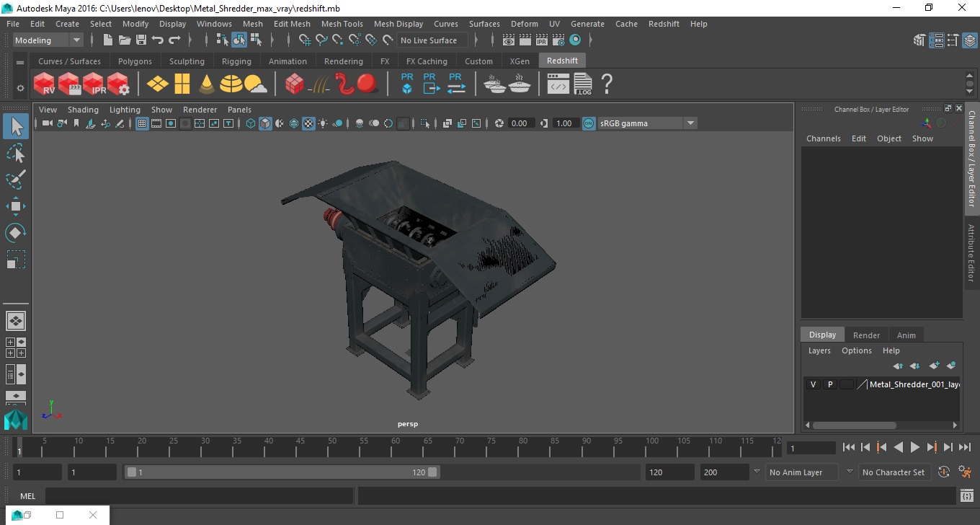Open Redshift render settings cube with gear
Image resolution: width=980 pixels, height=525 pixels.
(118, 84)
